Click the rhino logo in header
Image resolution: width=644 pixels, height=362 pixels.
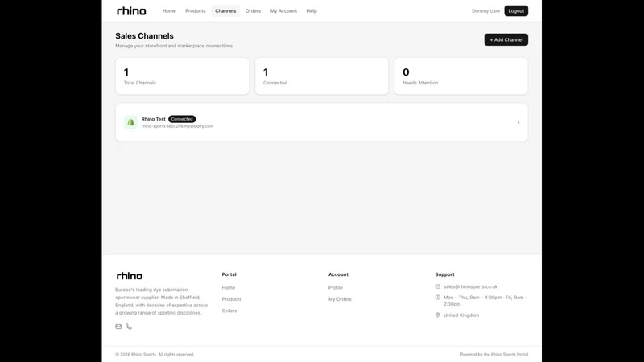point(131,11)
